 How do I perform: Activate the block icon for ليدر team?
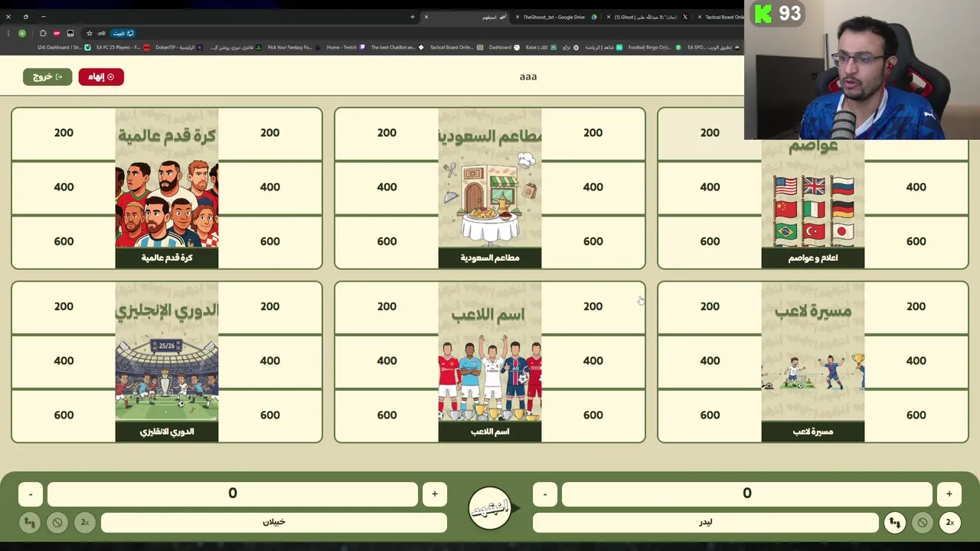coord(923,523)
